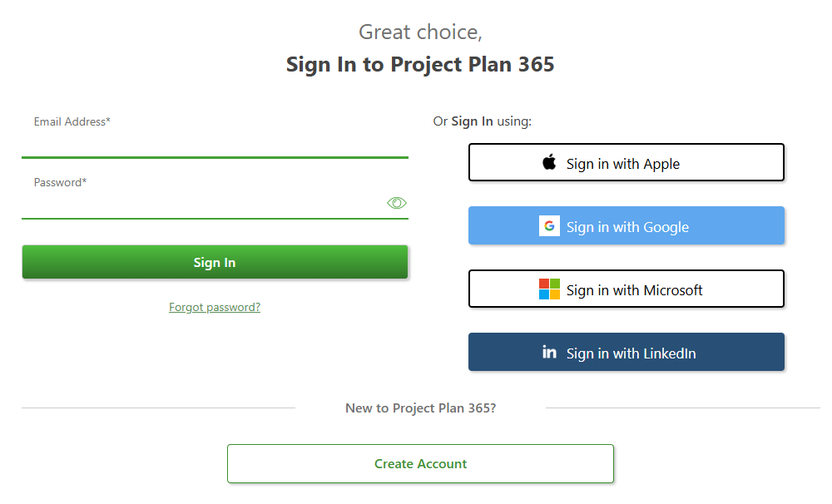The height and width of the screenshot is (504, 832).
Task: Click the 'New to Project Plan 365?' text
Action: 421,408
